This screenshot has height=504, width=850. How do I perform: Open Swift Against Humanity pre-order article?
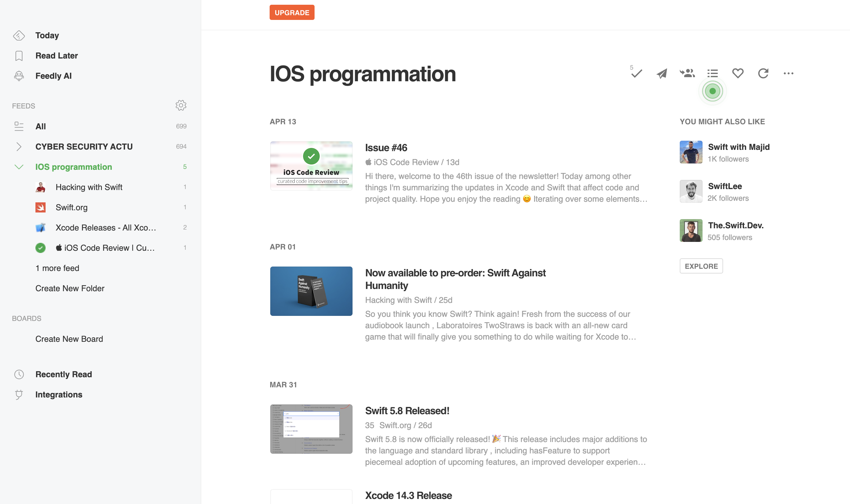point(455,279)
